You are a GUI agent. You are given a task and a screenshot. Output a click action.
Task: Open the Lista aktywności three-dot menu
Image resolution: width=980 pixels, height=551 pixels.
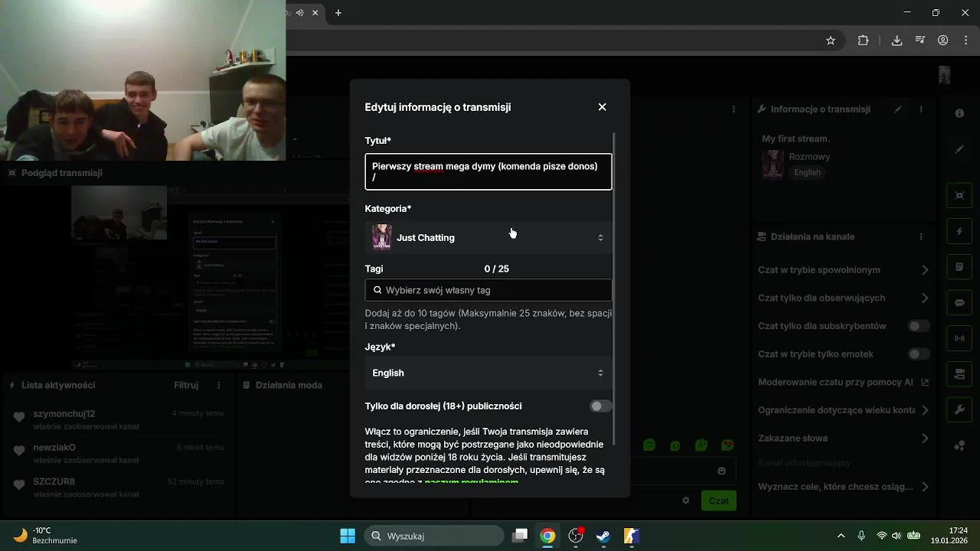[x=219, y=385]
